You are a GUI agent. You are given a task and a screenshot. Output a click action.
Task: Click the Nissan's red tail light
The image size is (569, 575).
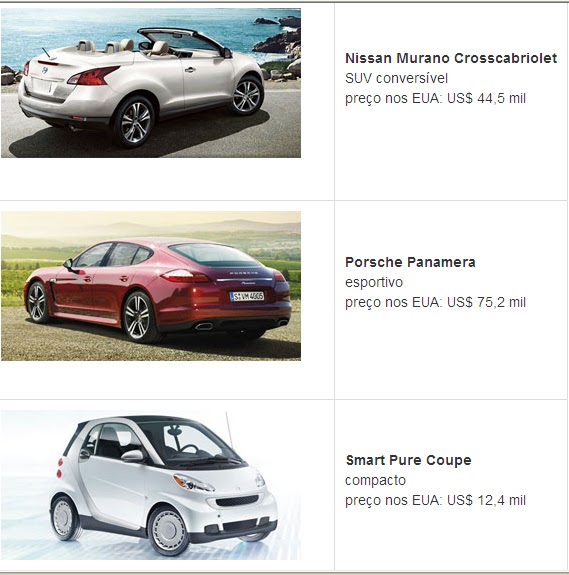pos(93,76)
